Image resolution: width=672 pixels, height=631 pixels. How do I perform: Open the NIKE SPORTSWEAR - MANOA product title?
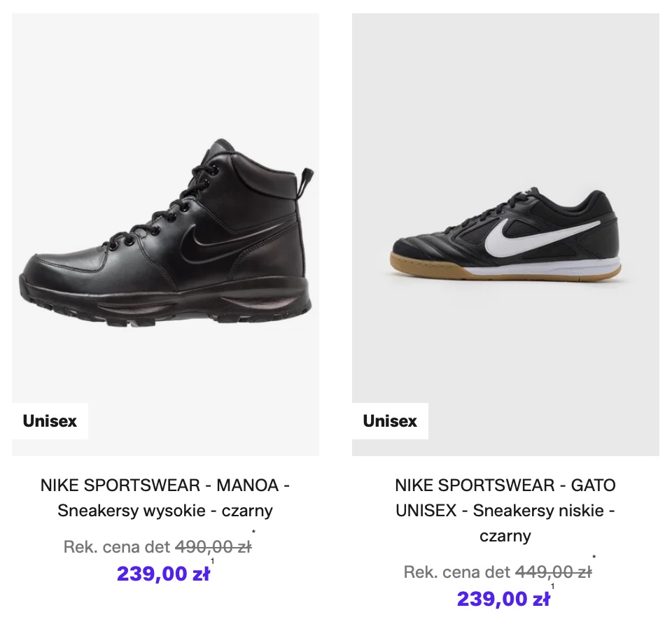pyautogui.click(x=165, y=497)
